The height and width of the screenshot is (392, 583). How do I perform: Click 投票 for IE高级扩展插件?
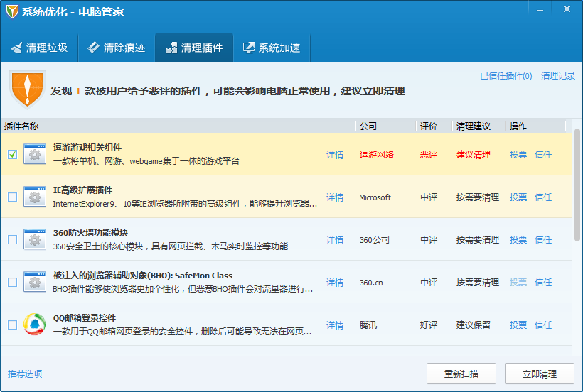[518, 197]
